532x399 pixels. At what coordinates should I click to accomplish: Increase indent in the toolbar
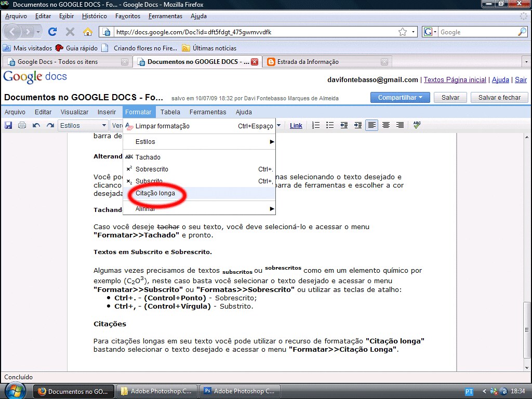click(357, 125)
